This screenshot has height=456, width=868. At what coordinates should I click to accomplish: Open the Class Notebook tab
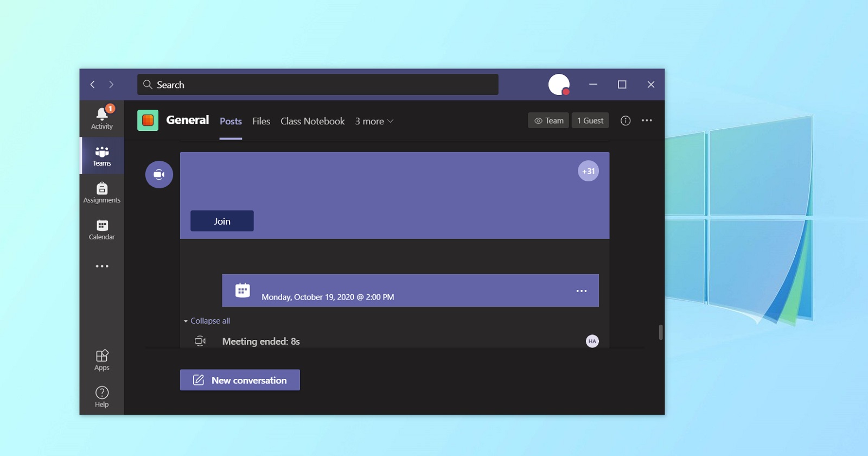pyautogui.click(x=312, y=122)
